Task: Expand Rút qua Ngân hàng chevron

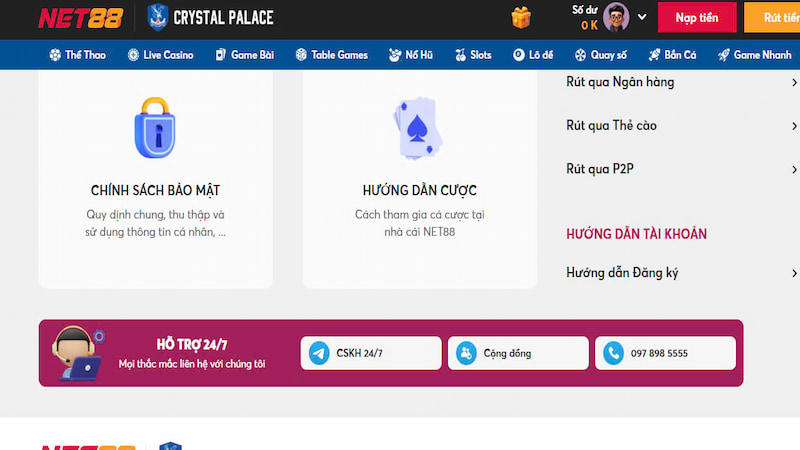Action: (x=793, y=83)
